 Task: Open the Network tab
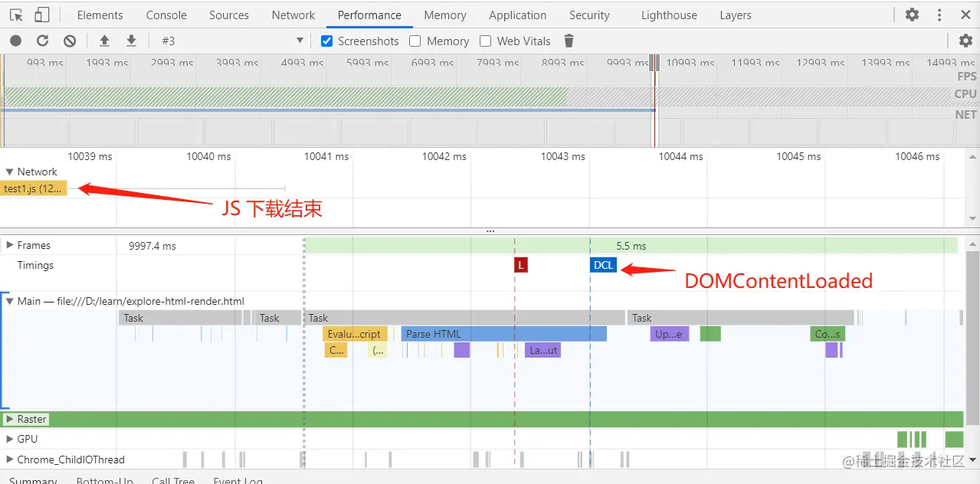click(293, 15)
